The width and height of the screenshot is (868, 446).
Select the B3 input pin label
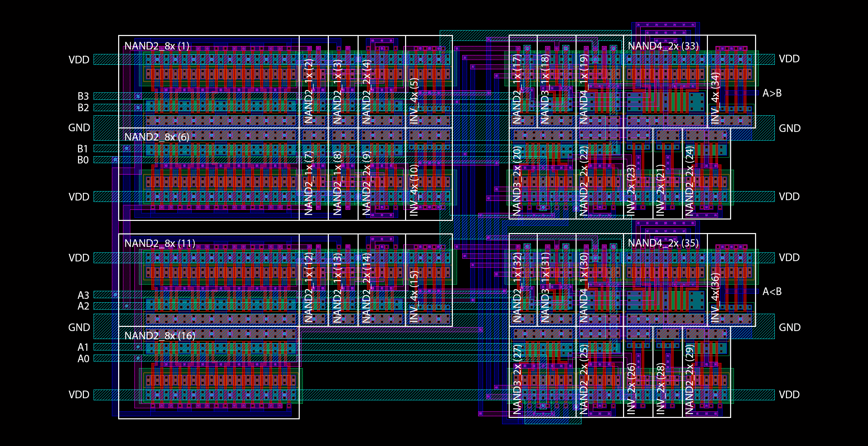click(83, 96)
